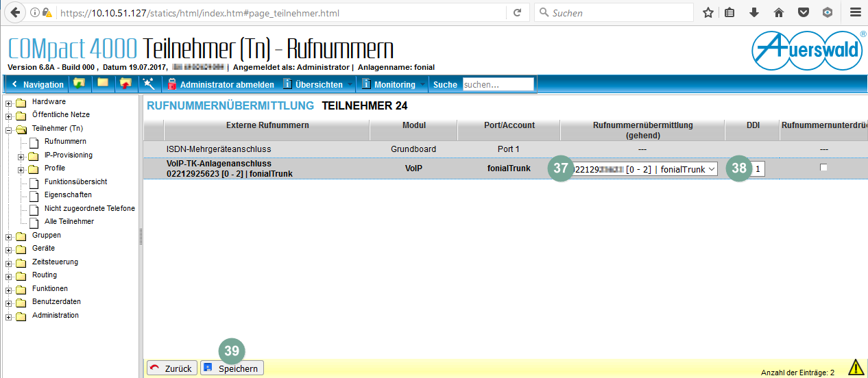Bookmark this page with star icon
Screen dimensions: 868x378
coord(708,13)
